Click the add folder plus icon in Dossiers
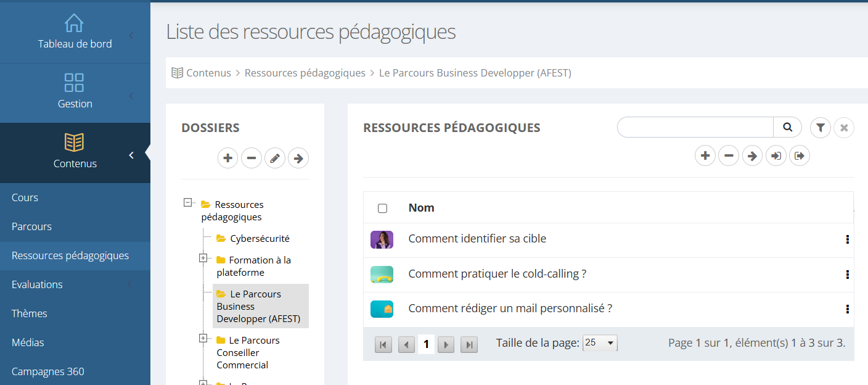Image resolution: width=868 pixels, height=385 pixels. (227, 159)
